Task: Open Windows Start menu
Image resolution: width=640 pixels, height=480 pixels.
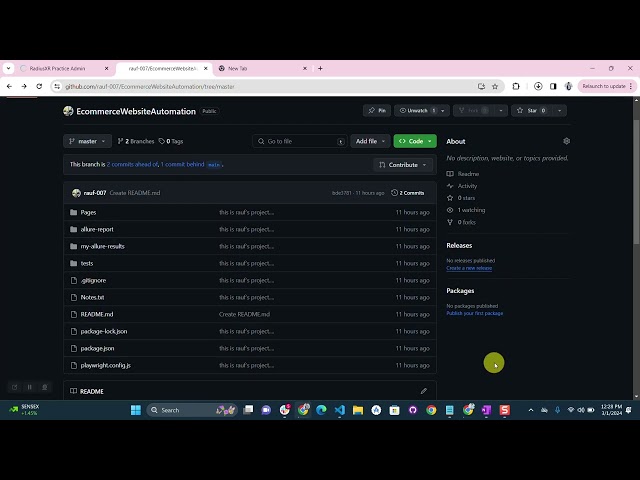Action: (x=136, y=410)
